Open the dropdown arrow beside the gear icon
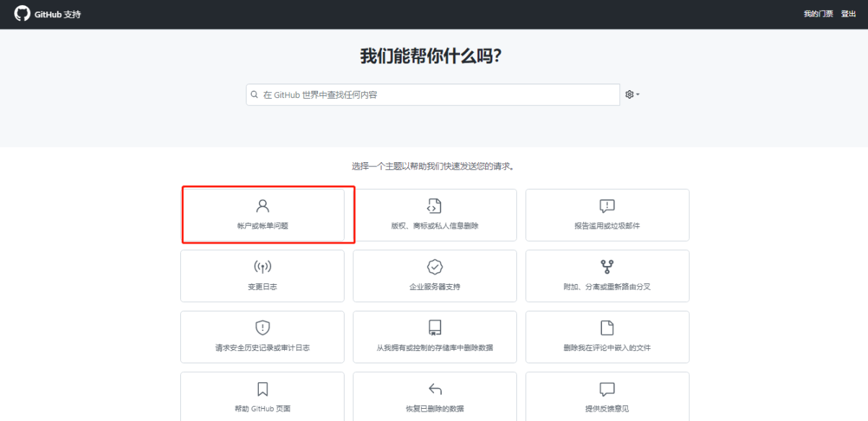This screenshot has height=421, width=868. coord(637,94)
